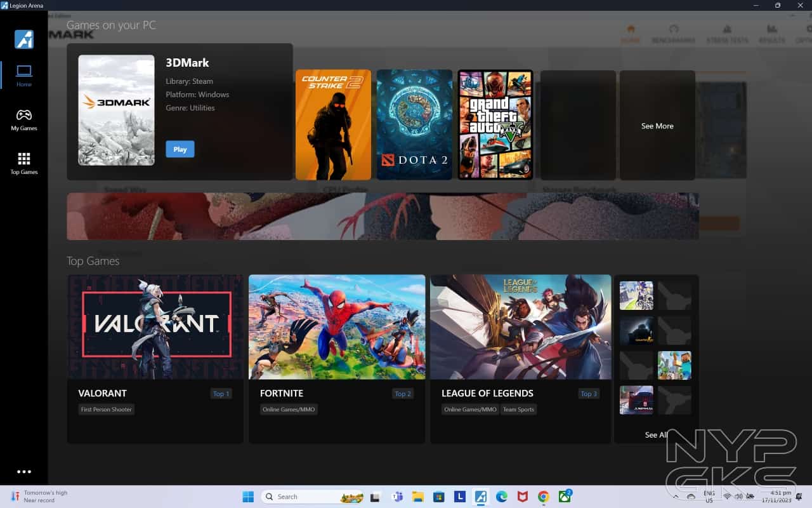The image size is (812, 508).
Task: Click the First Person Shooter tag
Action: [106, 410]
